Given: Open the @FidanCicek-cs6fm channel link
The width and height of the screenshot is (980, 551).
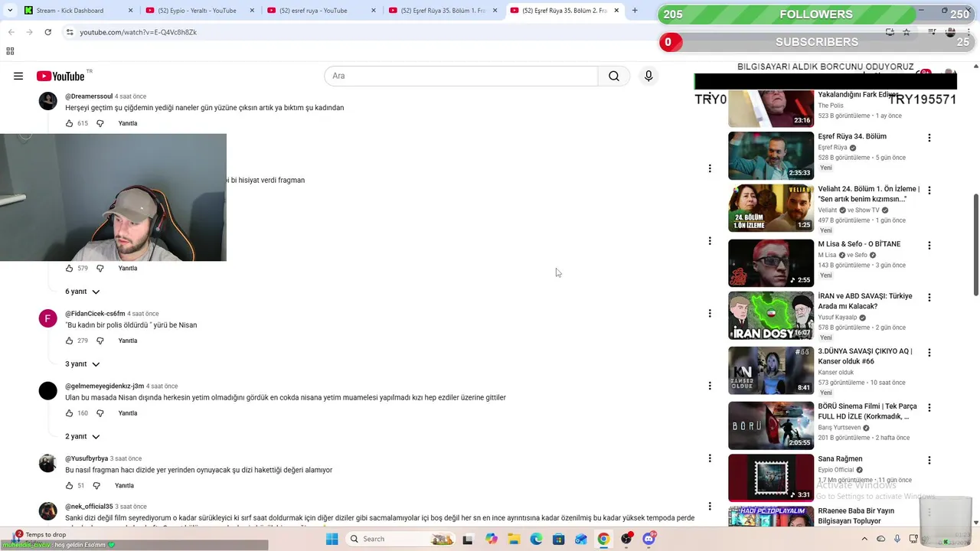Looking at the screenshot, I should coord(95,314).
